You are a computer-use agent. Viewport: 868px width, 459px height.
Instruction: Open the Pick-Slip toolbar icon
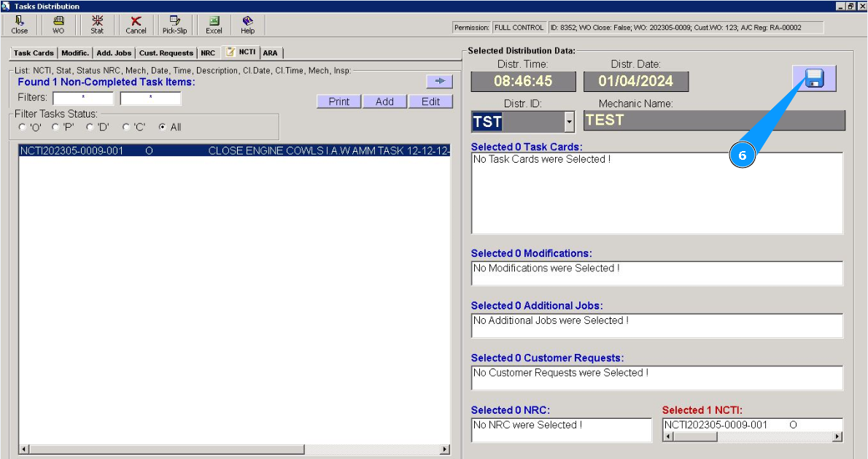click(x=174, y=25)
